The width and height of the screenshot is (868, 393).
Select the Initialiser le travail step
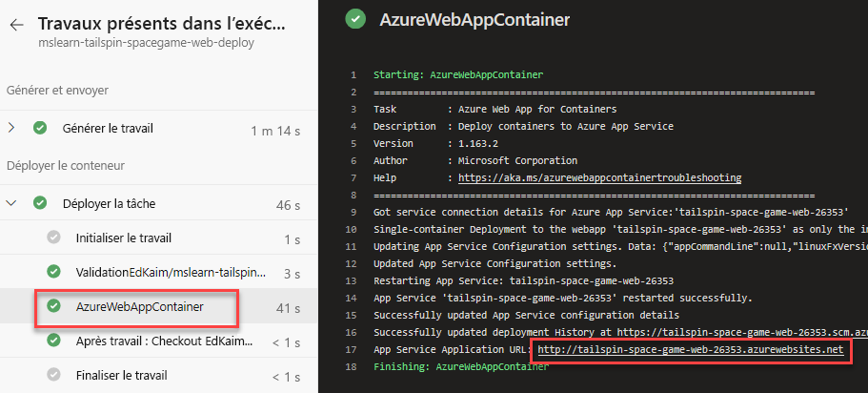tap(159, 238)
